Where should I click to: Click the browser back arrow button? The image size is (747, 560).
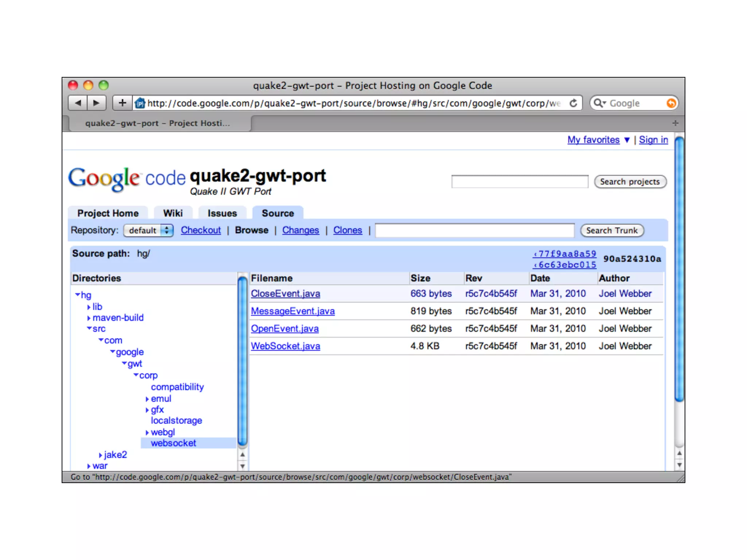78,103
